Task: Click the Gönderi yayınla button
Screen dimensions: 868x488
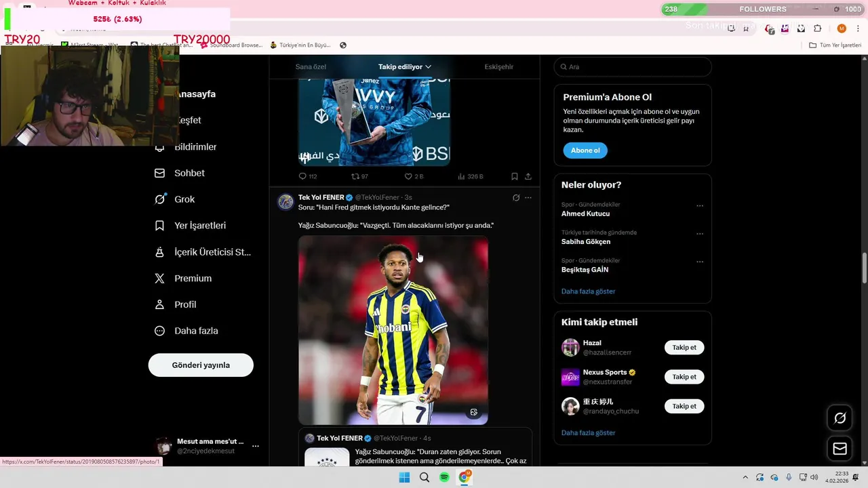Action: pos(201,365)
